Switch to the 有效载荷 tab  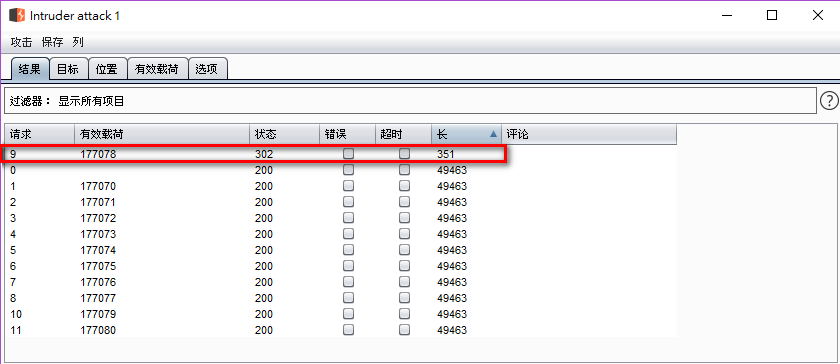click(x=157, y=69)
